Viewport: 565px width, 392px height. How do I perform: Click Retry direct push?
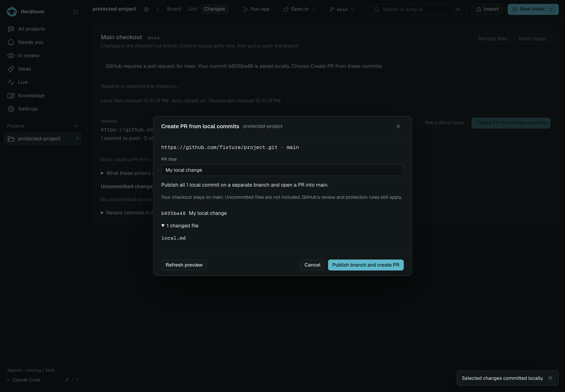[x=445, y=123]
